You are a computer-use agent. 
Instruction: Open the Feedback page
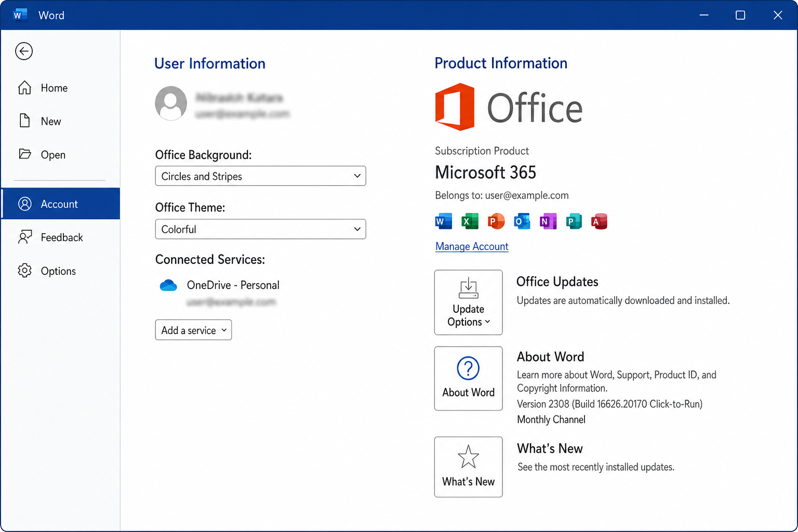(x=60, y=237)
